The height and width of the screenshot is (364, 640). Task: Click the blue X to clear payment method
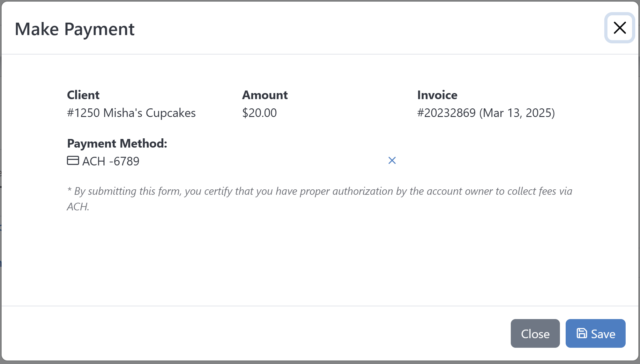tap(392, 161)
